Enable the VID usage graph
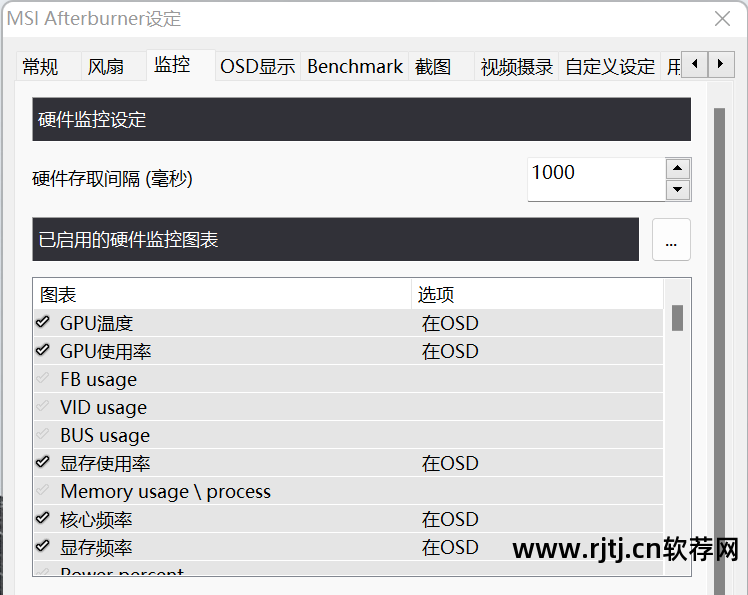 [x=43, y=407]
